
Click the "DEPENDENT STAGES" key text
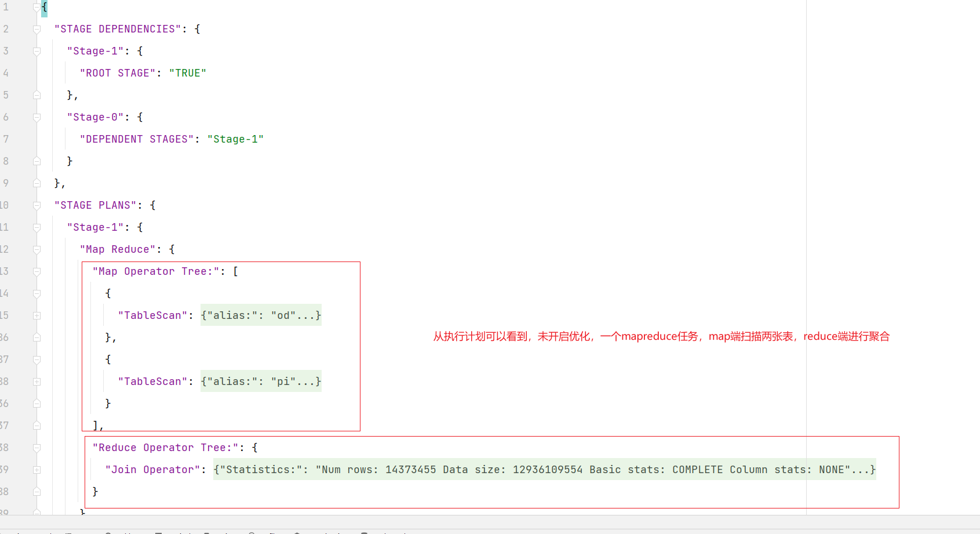pyautogui.click(x=137, y=139)
